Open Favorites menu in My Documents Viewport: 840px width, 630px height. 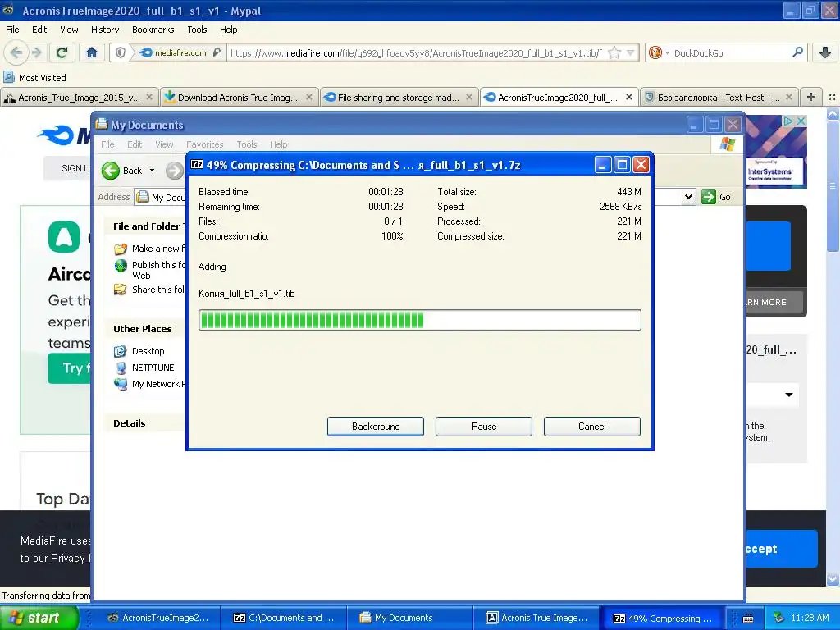(x=204, y=144)
